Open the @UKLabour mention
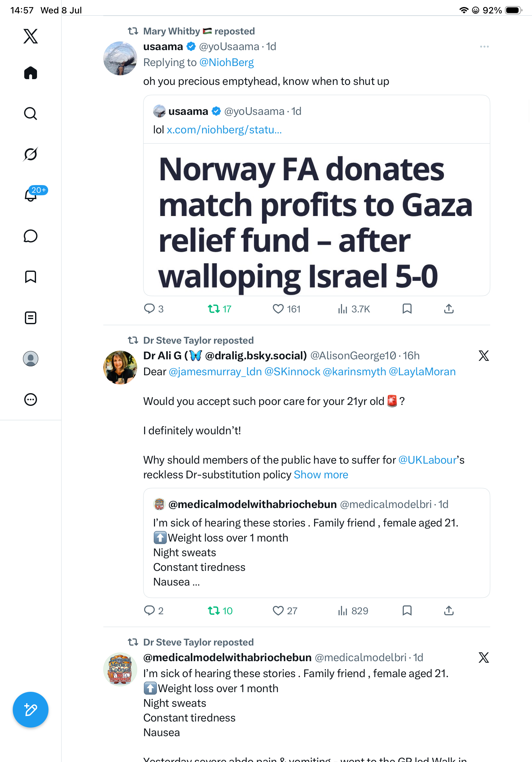 tap(427, 460)
